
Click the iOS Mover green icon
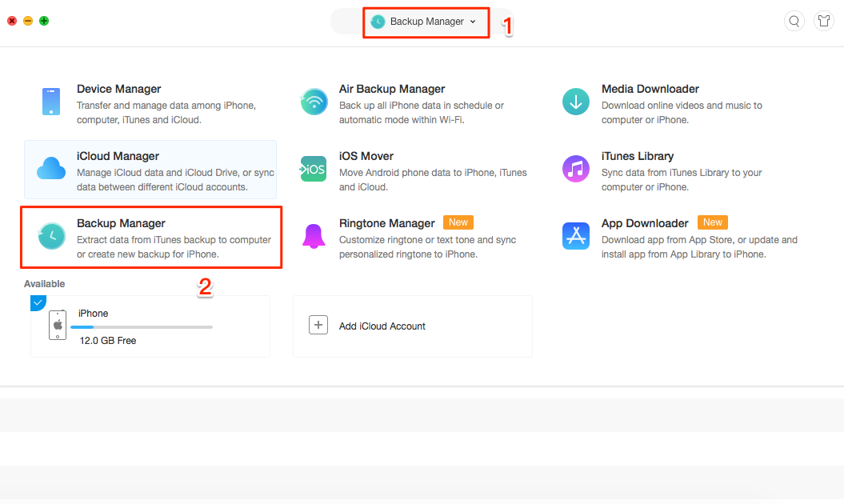(313, 169)
